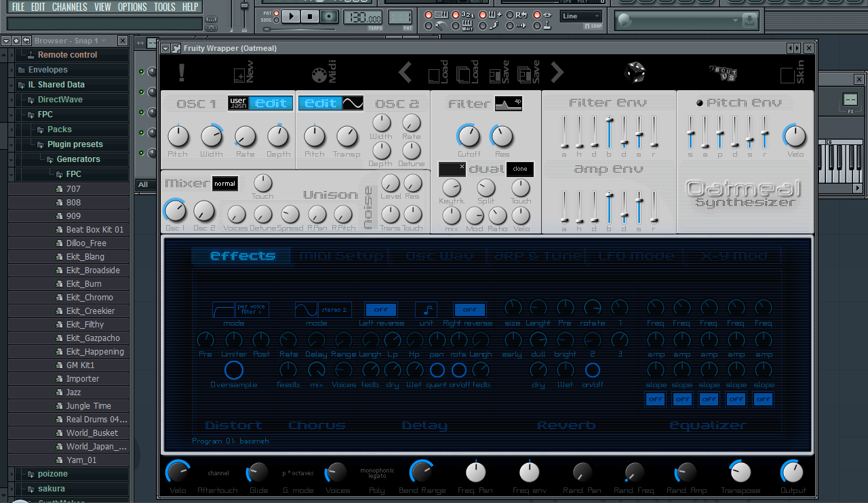Click the Play button in transport
Image resolution: width=868 pixels, height=503 pixels.
tap(291, 16)
